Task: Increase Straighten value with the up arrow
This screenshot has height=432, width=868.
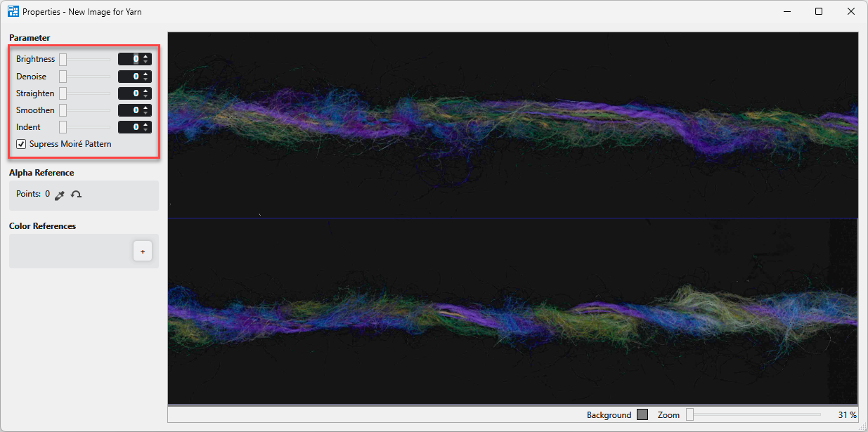Action: [145, 90]
